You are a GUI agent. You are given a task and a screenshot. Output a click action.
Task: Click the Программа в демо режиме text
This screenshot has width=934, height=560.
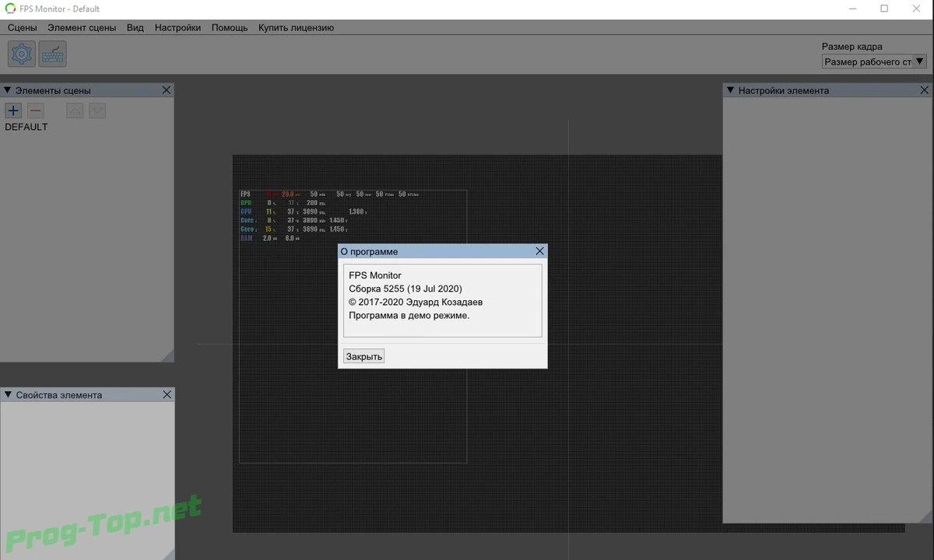pos(409,315)
